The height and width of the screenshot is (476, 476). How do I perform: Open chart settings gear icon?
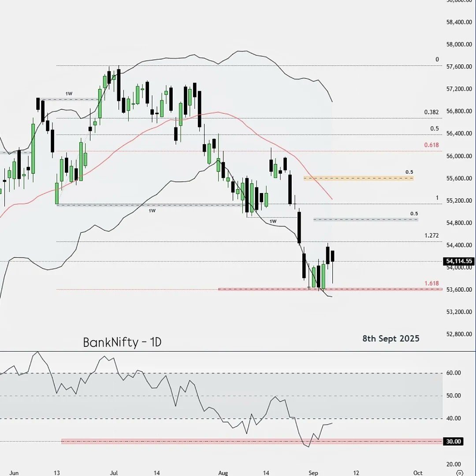460,473
